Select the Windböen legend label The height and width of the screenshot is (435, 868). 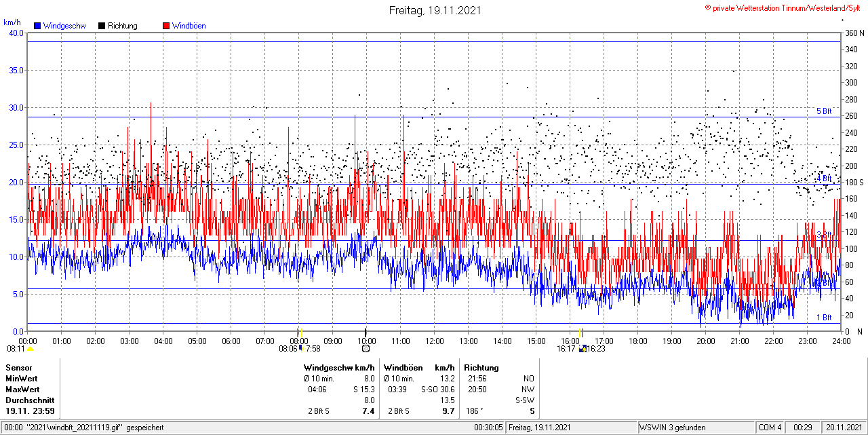pyautogui.click(x=189, y=26)
